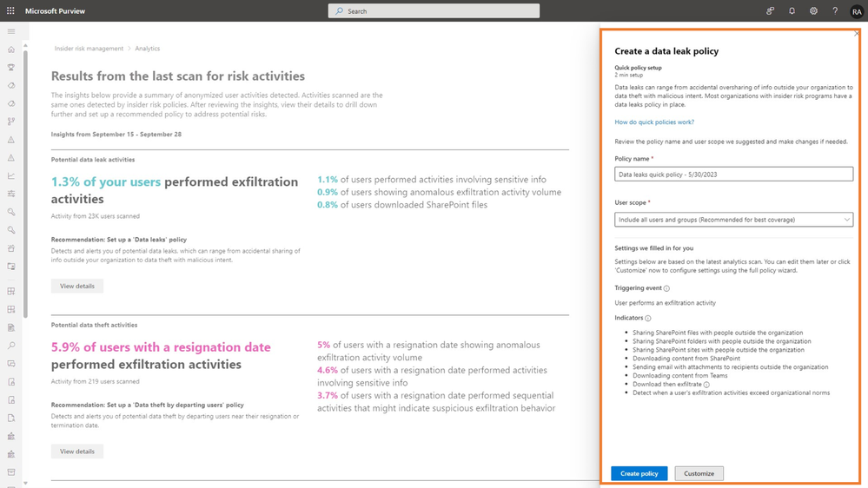Click 'Sending email with attachments' indicator
Image resolution: width=868 pixels, height=488 pixels.
click(730, 367)
